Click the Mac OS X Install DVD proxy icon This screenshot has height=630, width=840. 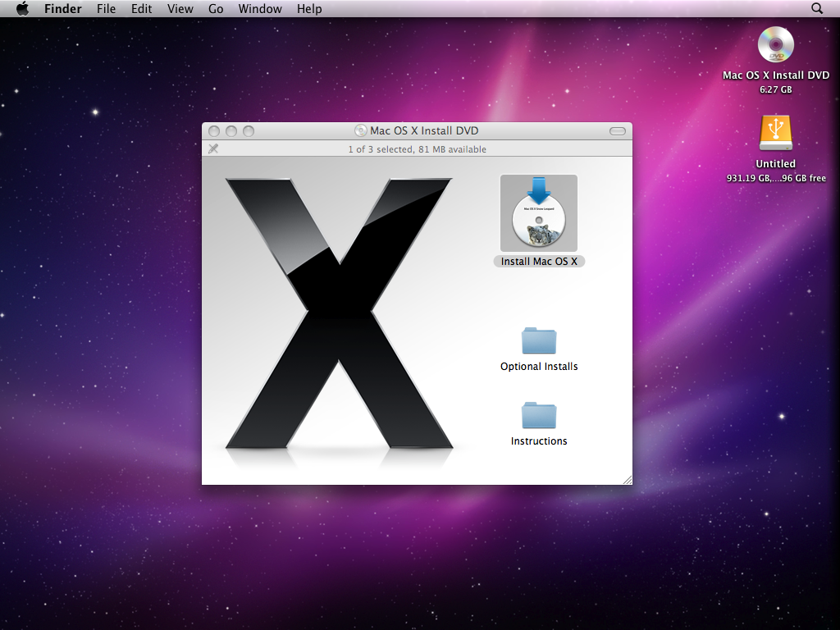coord(359,130)
